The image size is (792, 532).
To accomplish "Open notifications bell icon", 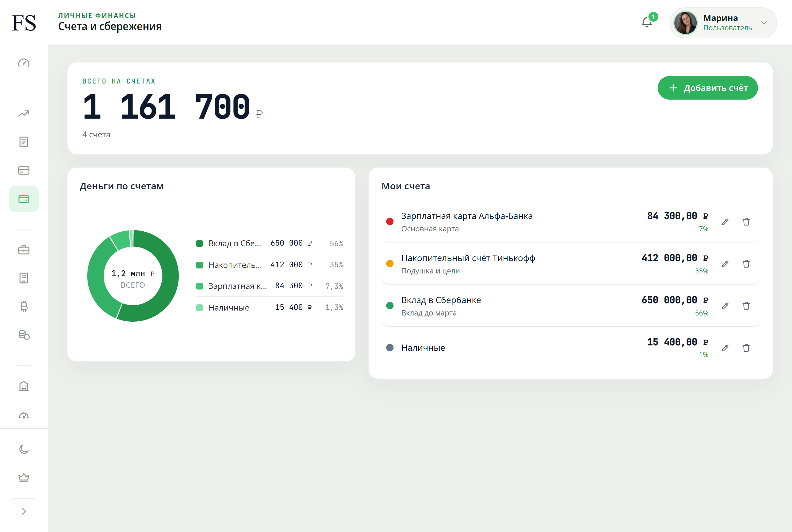I will [x=647, y=22].
